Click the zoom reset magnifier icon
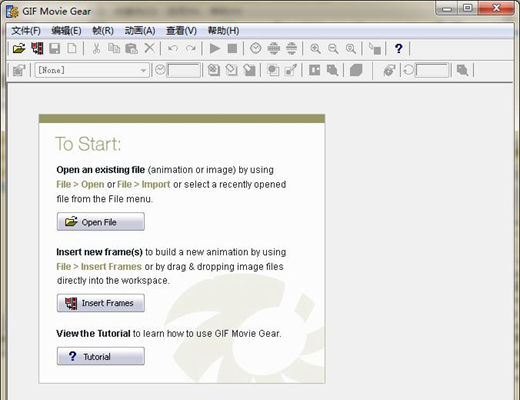520x400 pixels. tap(351, 49)
